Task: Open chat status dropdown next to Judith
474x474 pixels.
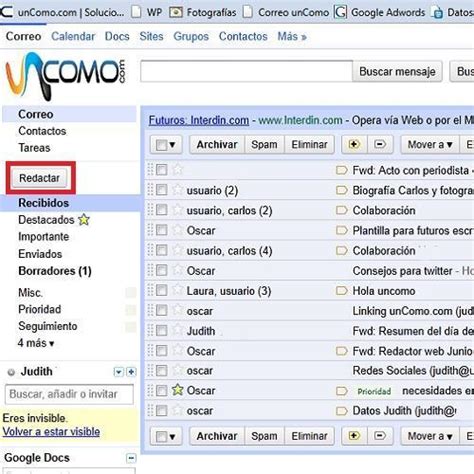Action: point(119,372)
